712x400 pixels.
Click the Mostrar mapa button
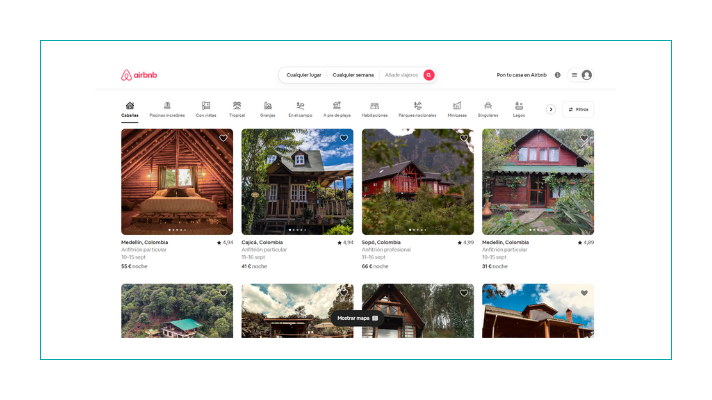pos(358,318)
